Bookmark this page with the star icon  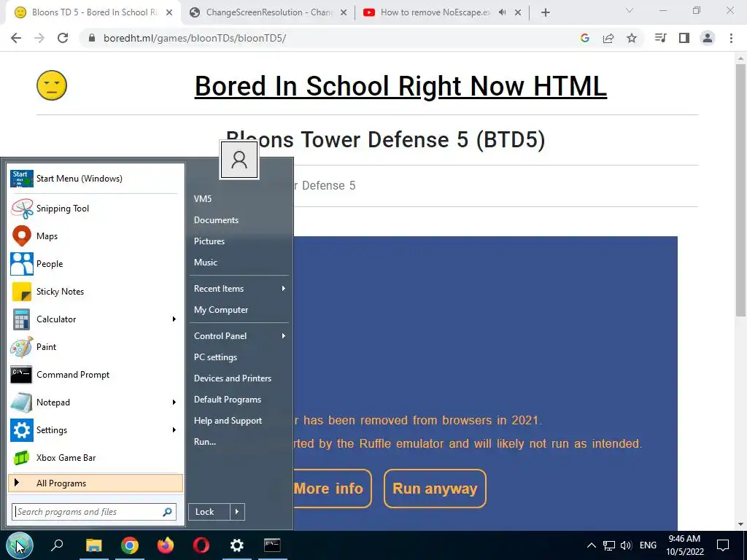pos(632,38)
